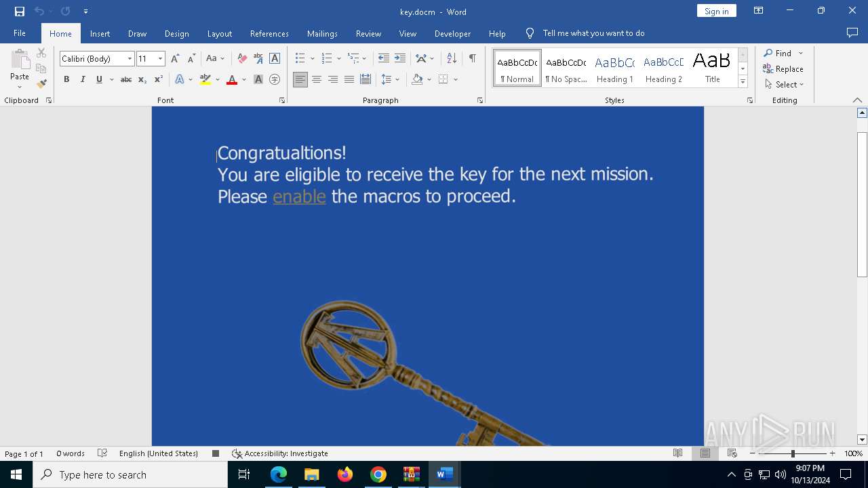Click the Windows search box
This screenshot has height=488, width=868.
point(130,474)
